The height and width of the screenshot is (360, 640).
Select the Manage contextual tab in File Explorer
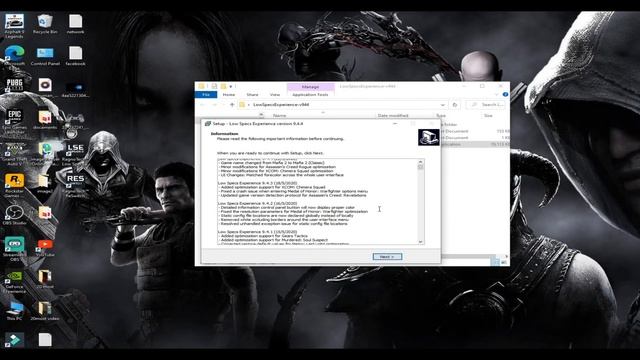coord(311,87)
